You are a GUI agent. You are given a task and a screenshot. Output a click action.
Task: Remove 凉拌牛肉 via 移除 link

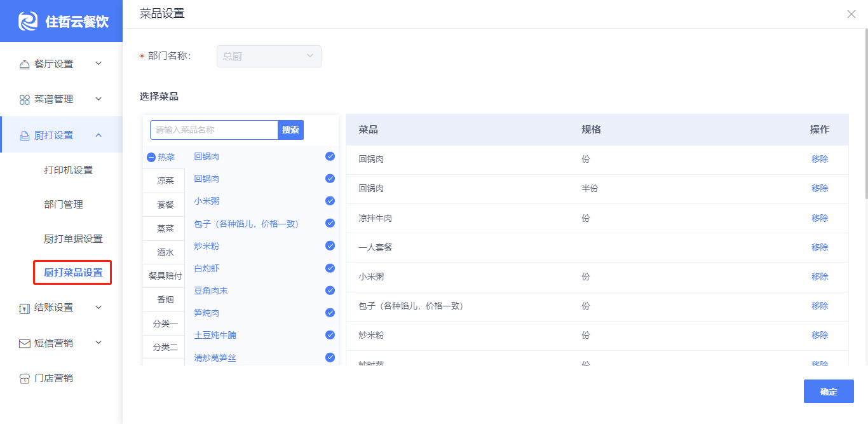(x=820, y=218)
